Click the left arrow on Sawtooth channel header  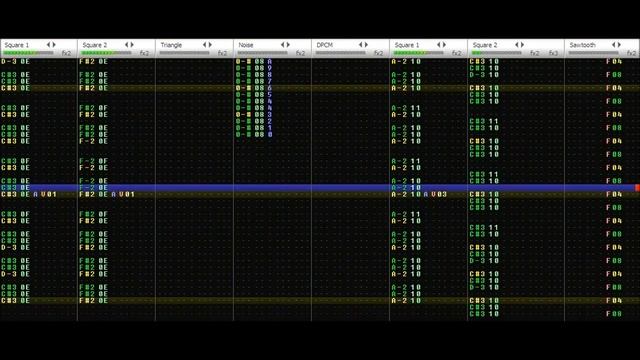(614, 45)
